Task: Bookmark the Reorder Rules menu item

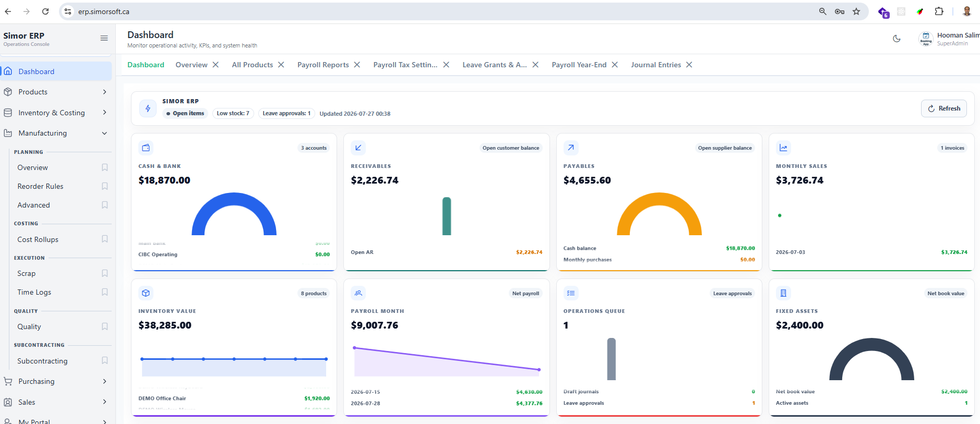Action: pyautogui.click(x=104, y=186)
